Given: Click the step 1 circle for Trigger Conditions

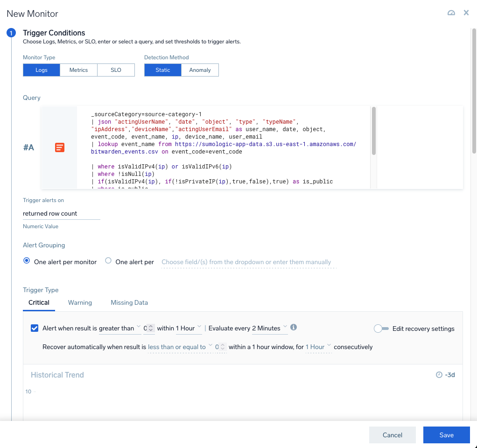Looking at the screenshot, I should (x=11, y=33).
